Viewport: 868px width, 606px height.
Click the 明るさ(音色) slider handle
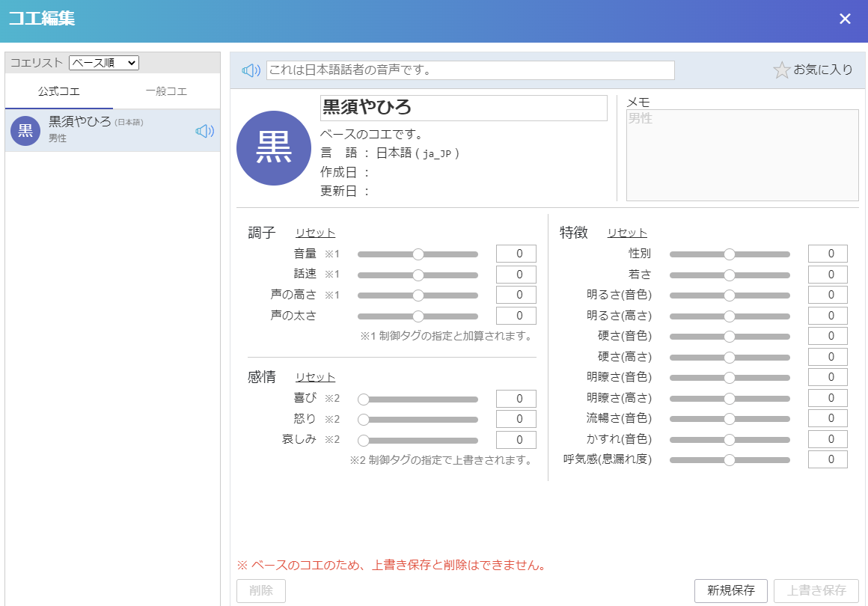pyautogui.click(x=730, y=296)
